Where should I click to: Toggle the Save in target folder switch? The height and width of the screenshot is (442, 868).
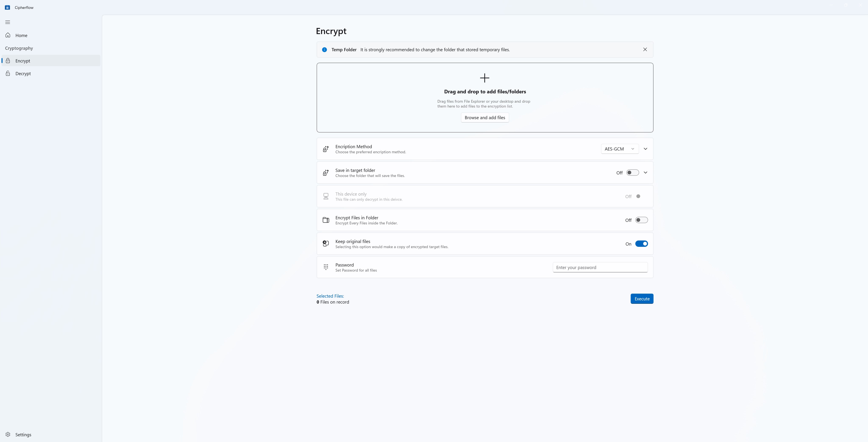(633, 173)
